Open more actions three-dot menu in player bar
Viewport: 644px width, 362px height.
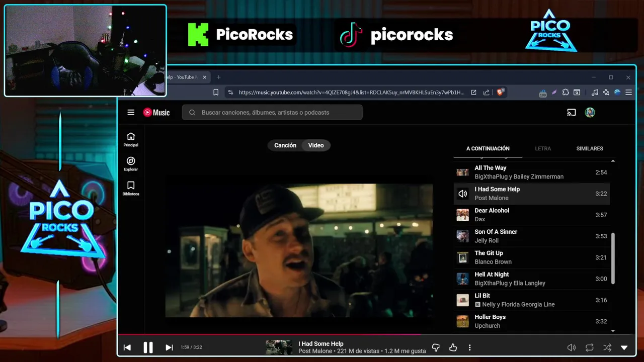tap(469, 347)
